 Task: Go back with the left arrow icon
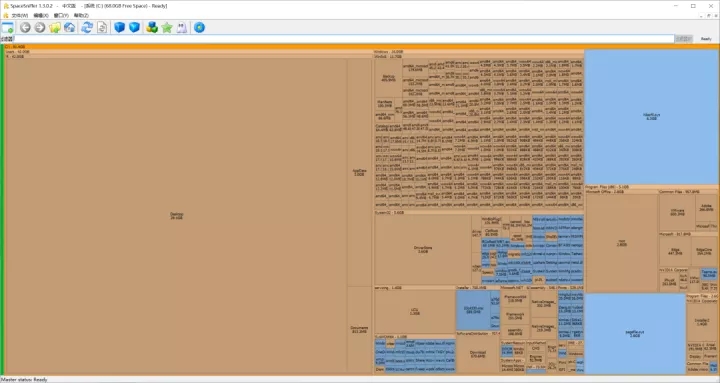[25, 28]
